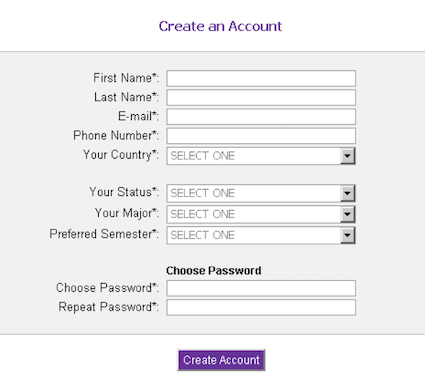Expand the Preferred Semester dropdown arrow

(347, 235)
